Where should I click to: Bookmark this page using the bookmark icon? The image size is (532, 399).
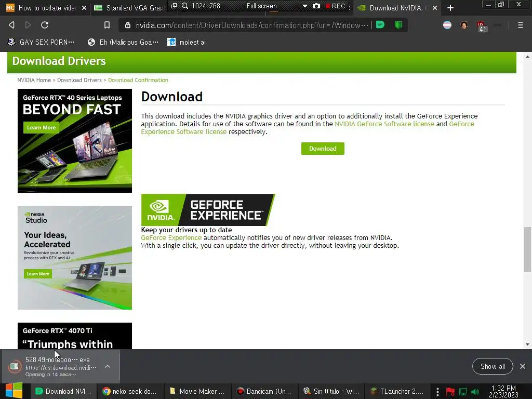(x=107, y=25)
